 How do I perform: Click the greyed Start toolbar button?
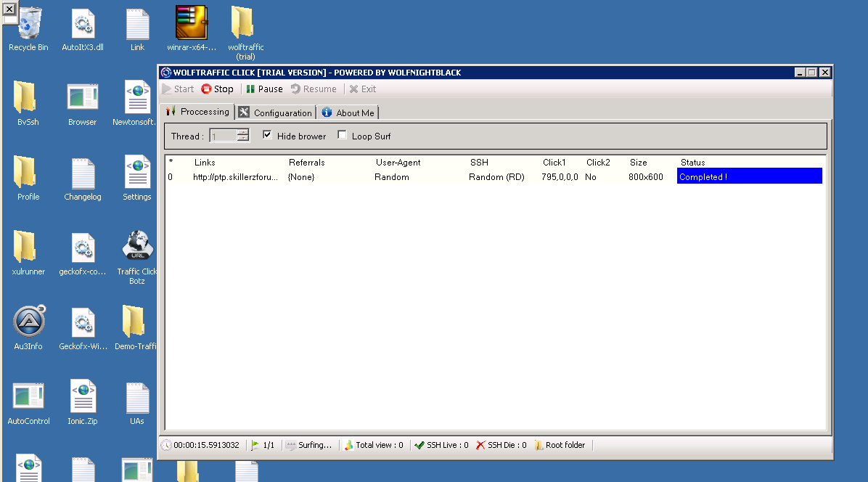(179, 89)
